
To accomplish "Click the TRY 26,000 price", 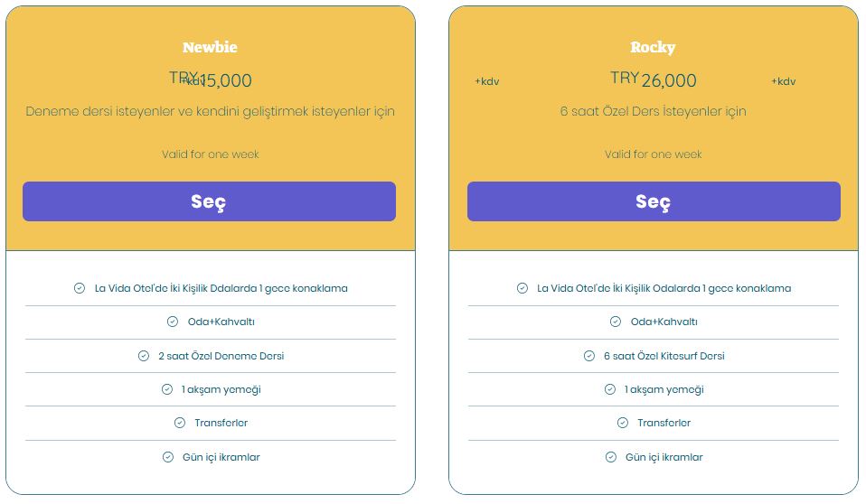I will [653, 80].
